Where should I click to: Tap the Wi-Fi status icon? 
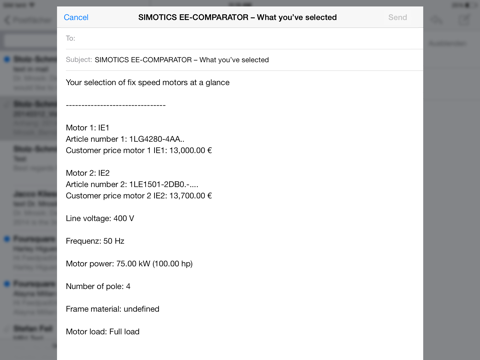pos(32,5)
